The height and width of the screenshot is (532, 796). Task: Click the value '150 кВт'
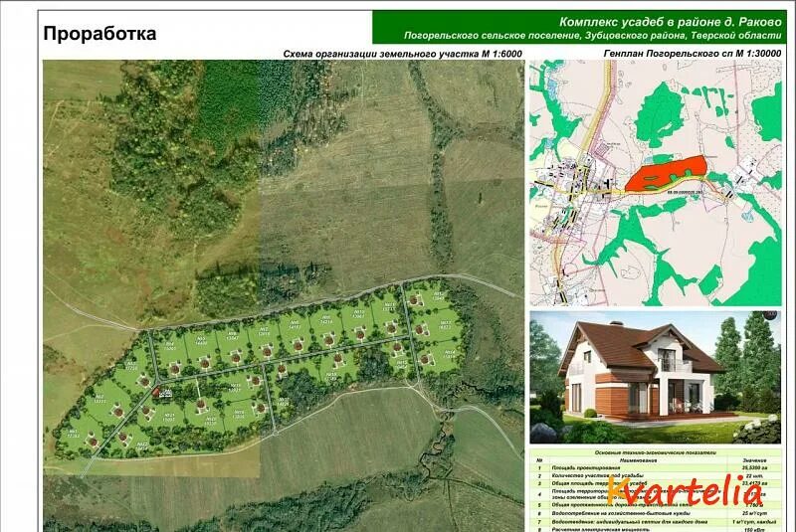click(754, 529)
